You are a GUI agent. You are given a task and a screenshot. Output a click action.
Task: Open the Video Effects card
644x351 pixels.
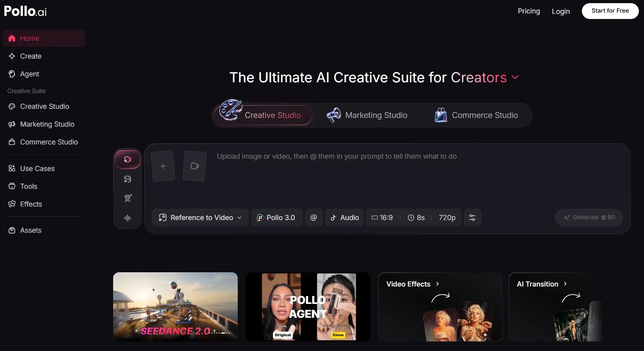pos(440,307)
